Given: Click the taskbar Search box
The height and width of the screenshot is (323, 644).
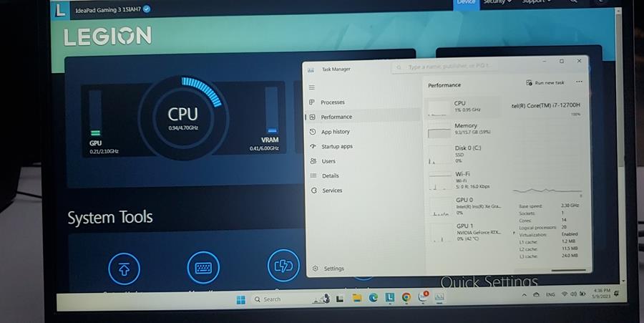Looking at the screenshot, I should tap(281, 299).
